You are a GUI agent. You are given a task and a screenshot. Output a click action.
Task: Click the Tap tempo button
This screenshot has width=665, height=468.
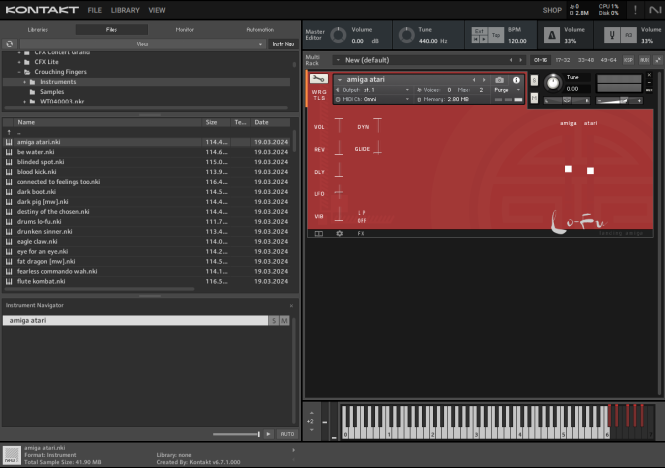tap(496, 35)
